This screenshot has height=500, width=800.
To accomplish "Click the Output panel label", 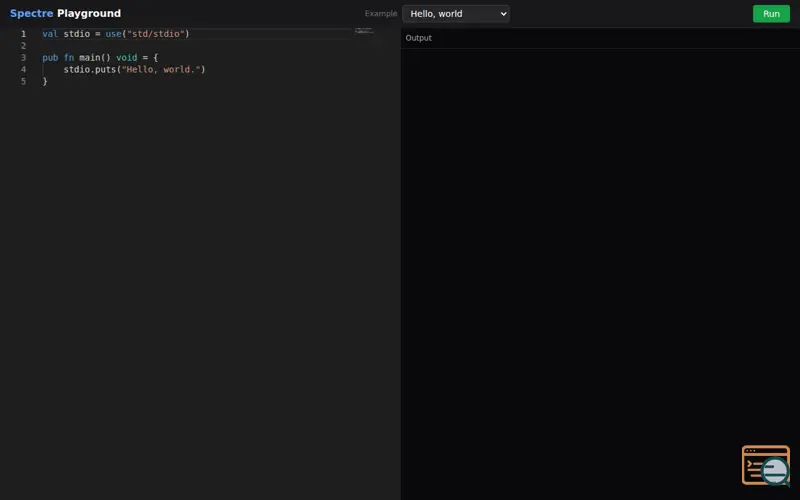I will pos(418,38).
